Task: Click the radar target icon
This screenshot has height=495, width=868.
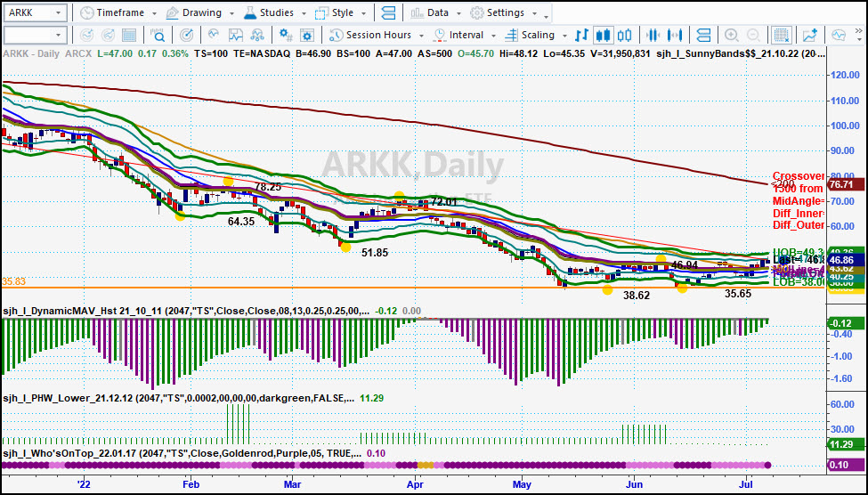Action: tap(187, 36)
